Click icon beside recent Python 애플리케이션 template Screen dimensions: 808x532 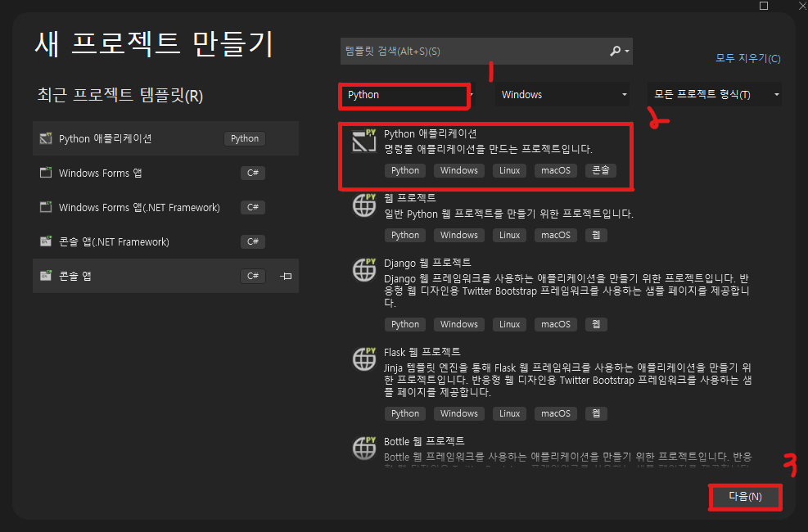pyautogui.click(x=46, y=138)
